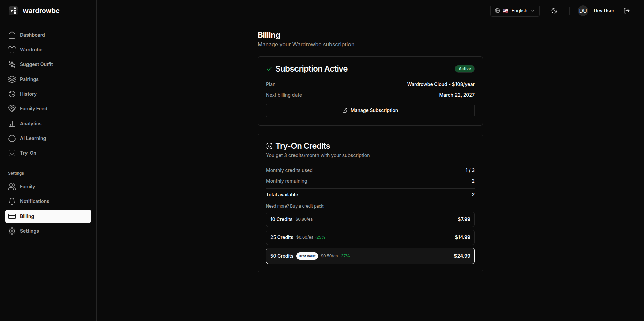Viewport: 644px width, 321px height.
Task: Open the Family settings page
Action: 27,187
